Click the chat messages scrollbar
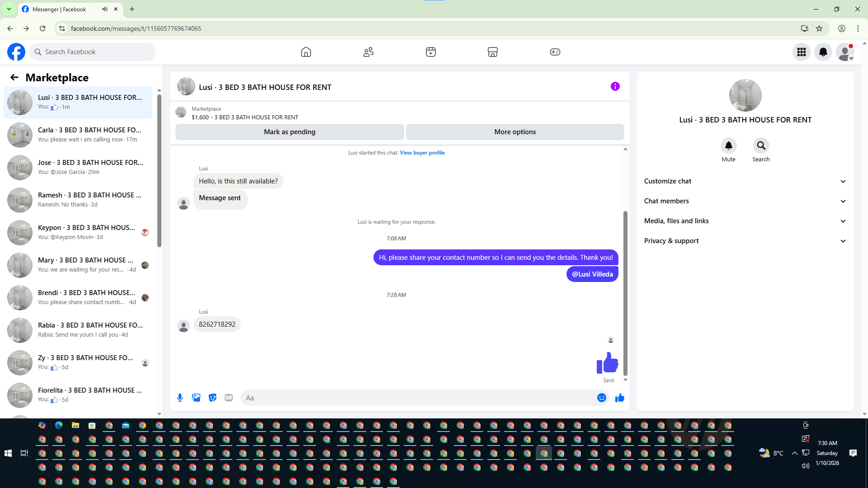868x488 pixels. click(x=625, y=293)
